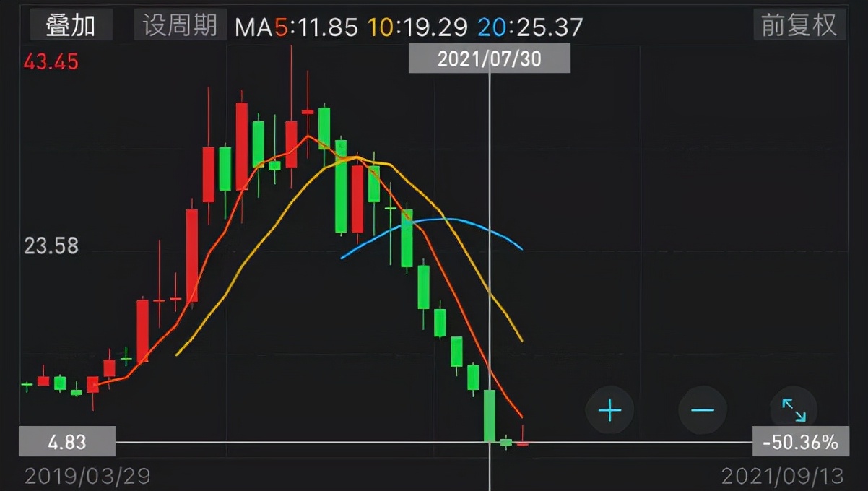Image resolution: width=868 pixels, height=491 pixels.
Task: Select the 2019/03/29 start date
Action: 87,476
